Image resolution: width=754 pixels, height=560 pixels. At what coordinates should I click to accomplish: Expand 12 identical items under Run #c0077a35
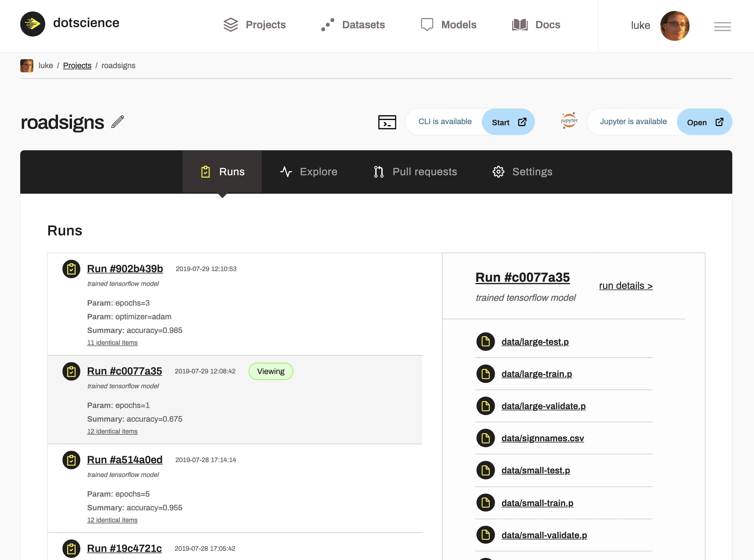click(x=112, y=431)
